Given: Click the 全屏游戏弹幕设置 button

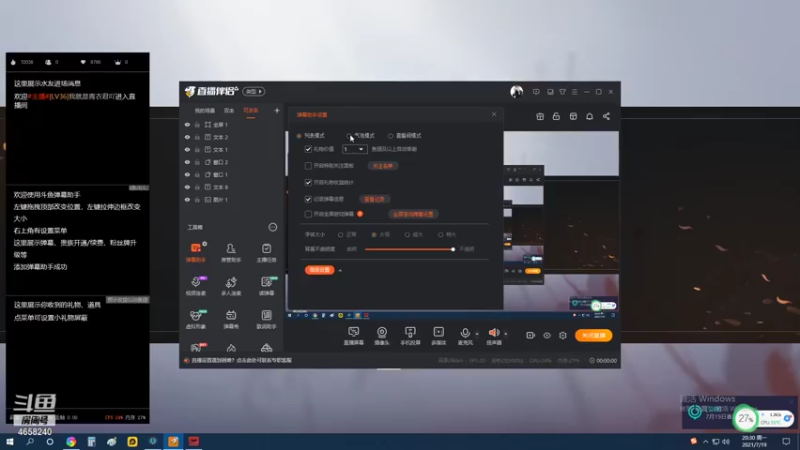Looking at the screenshot, I should pyautogui.click(x=413, y=214).
